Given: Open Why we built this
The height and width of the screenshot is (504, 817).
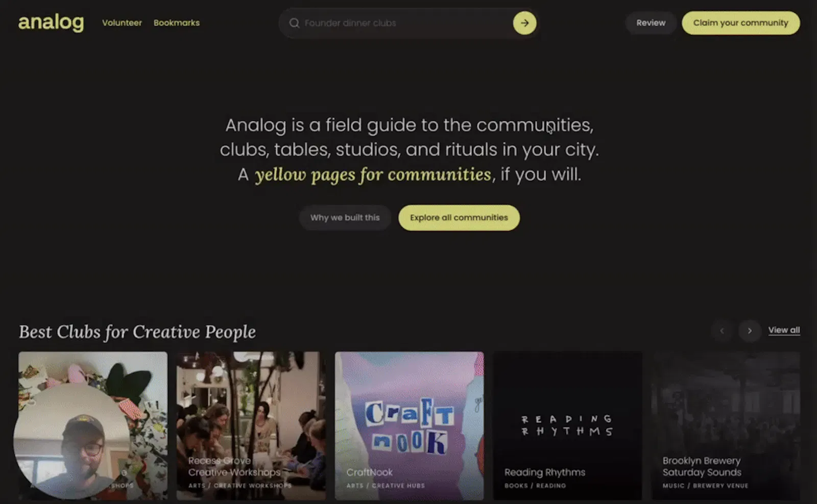Looking at the screenshot, I should 345,218.
